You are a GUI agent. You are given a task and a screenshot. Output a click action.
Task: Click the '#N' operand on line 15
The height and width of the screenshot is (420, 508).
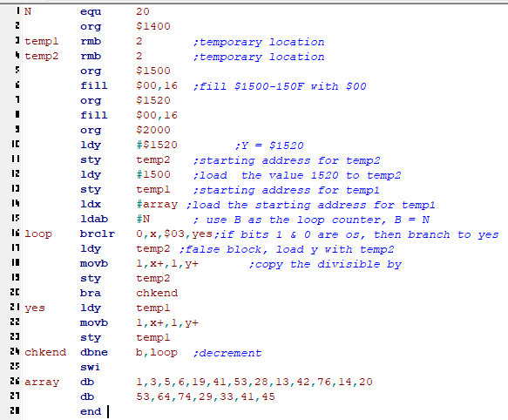pos(143,219)
